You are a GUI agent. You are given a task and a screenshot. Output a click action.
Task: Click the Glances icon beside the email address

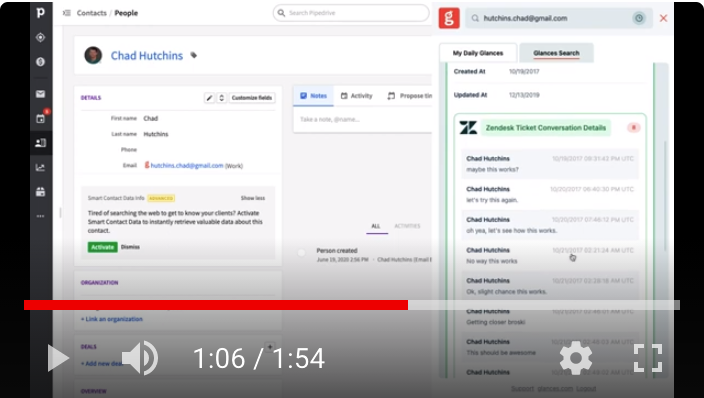(x=146, y=165)
